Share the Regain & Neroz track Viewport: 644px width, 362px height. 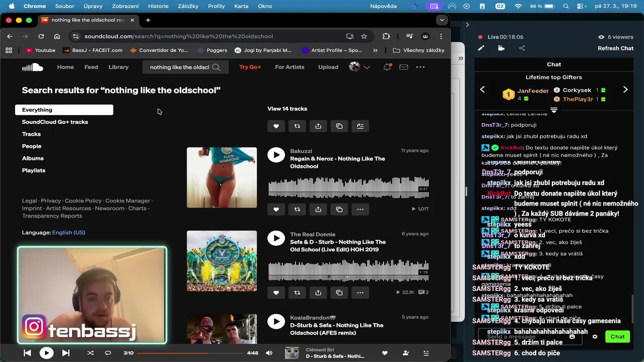318,209
